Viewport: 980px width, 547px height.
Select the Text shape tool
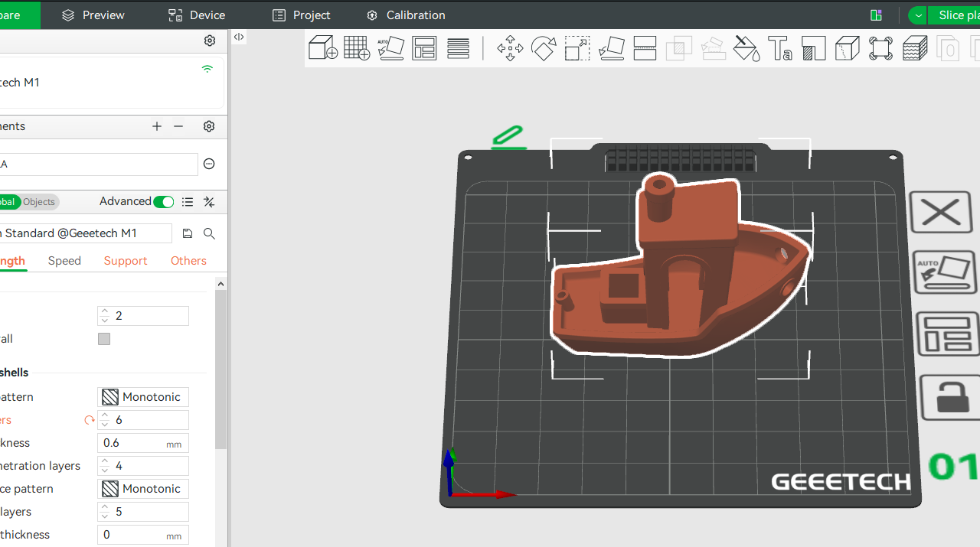[780, 48]
